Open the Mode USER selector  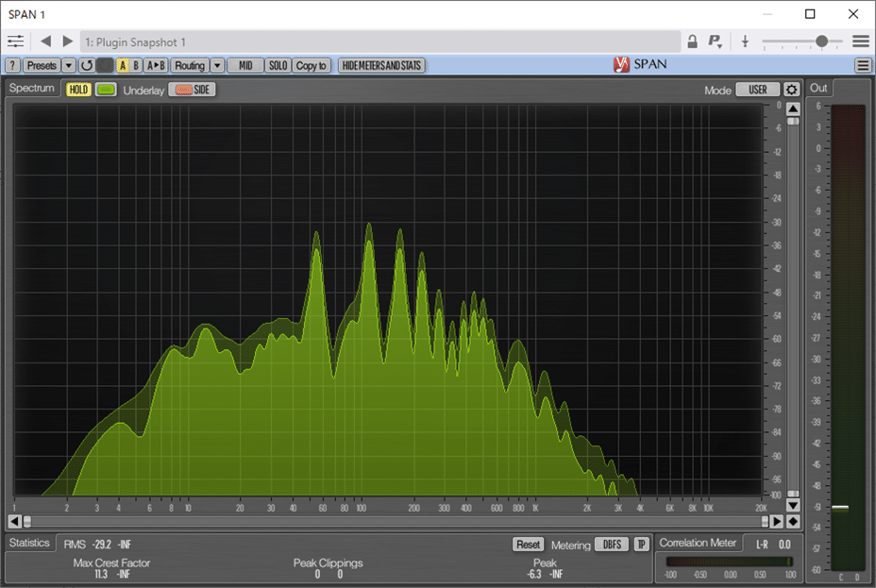click(x=758, y=90)
